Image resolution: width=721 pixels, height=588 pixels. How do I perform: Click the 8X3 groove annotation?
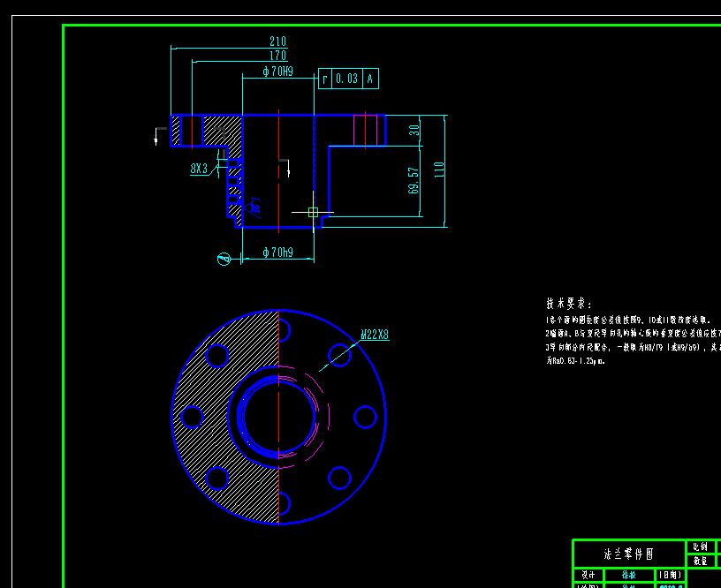[199, 169]
